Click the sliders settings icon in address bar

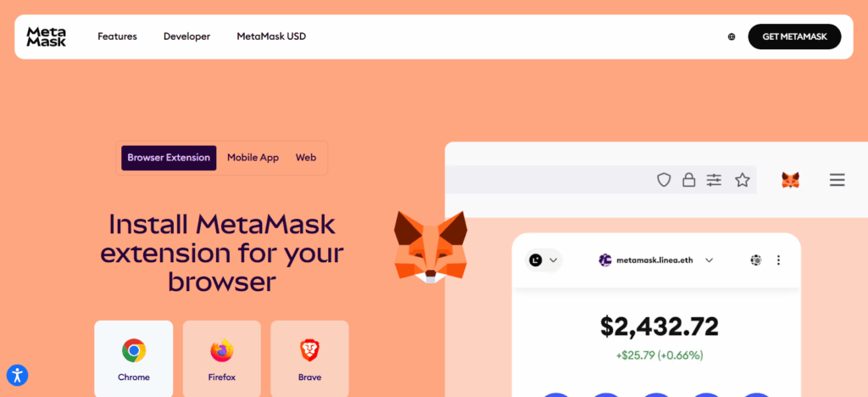click(x=714, y=179)
